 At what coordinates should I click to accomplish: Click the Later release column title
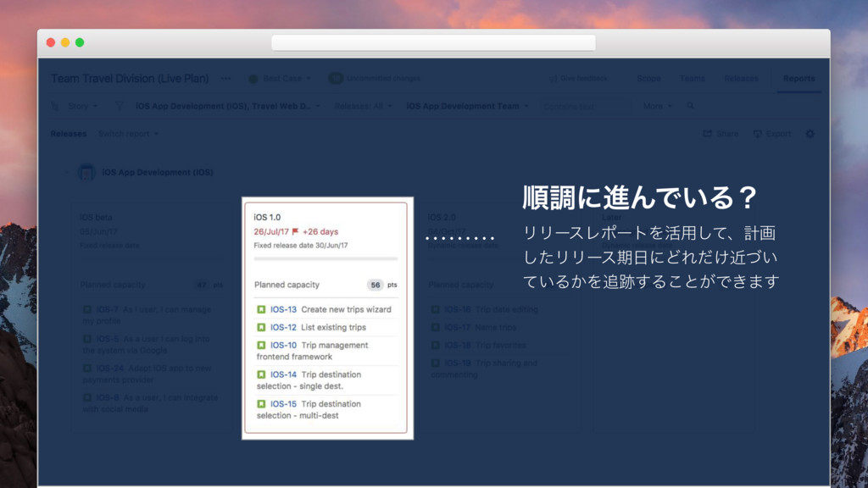[612, 217]
